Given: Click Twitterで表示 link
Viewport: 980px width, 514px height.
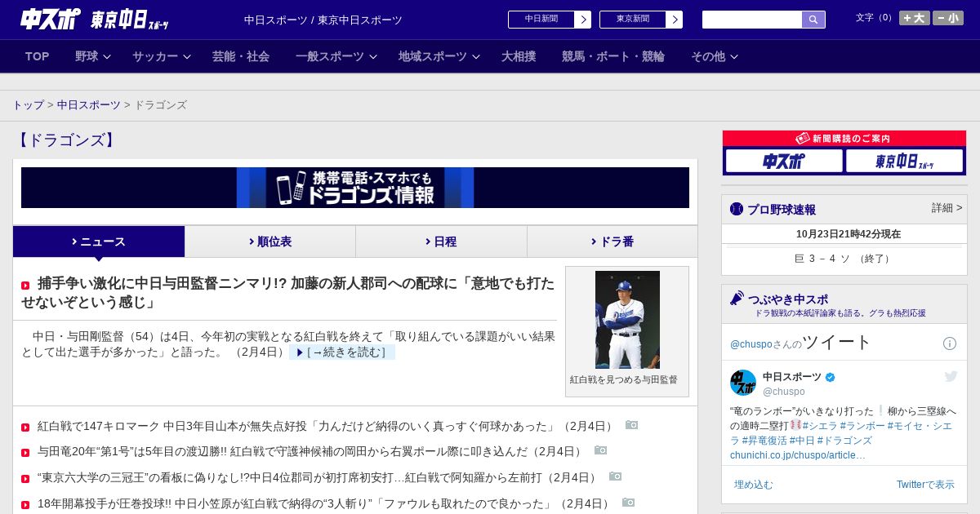Looking at the screenshot, I should [925, 485].
